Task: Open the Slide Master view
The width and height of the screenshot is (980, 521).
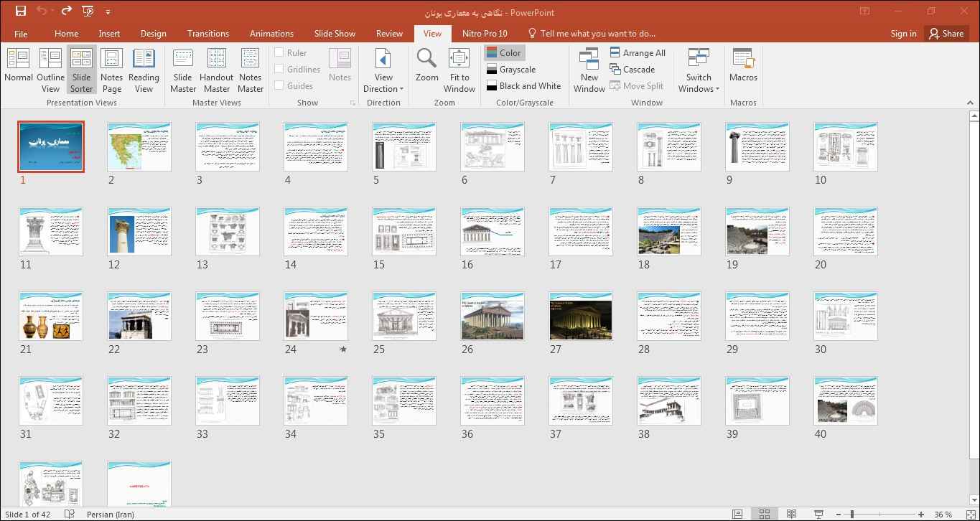Action: pos(183,69)
